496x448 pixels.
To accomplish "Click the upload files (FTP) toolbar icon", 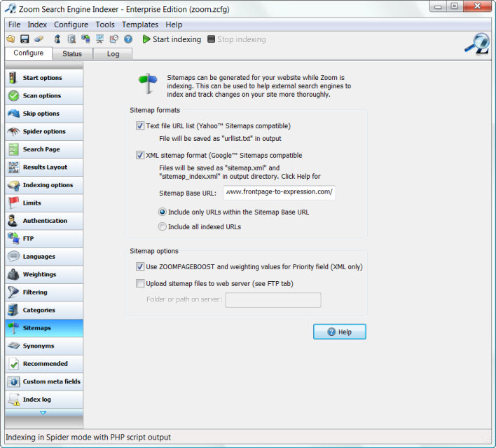I will 85,39.
